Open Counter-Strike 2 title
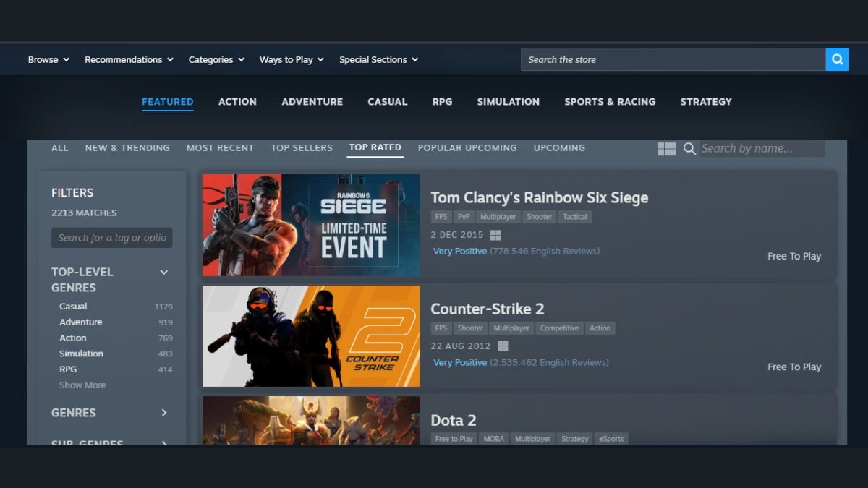The image size is (868, 488). (487, 309)
